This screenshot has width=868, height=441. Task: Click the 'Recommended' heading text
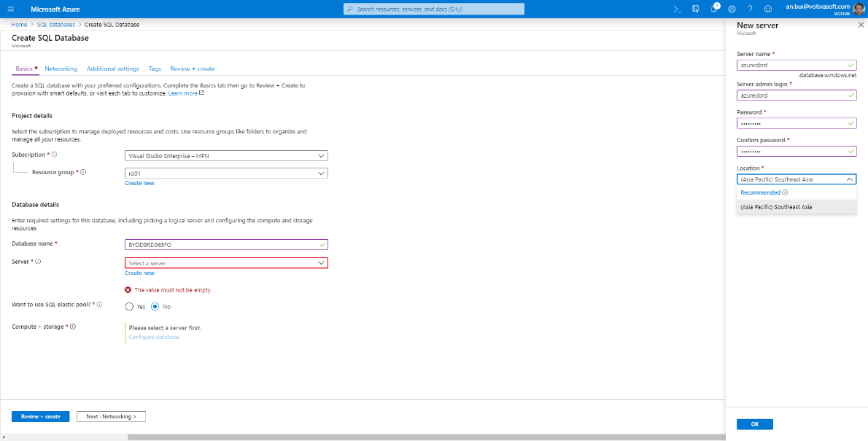click(x=760, y=192)
